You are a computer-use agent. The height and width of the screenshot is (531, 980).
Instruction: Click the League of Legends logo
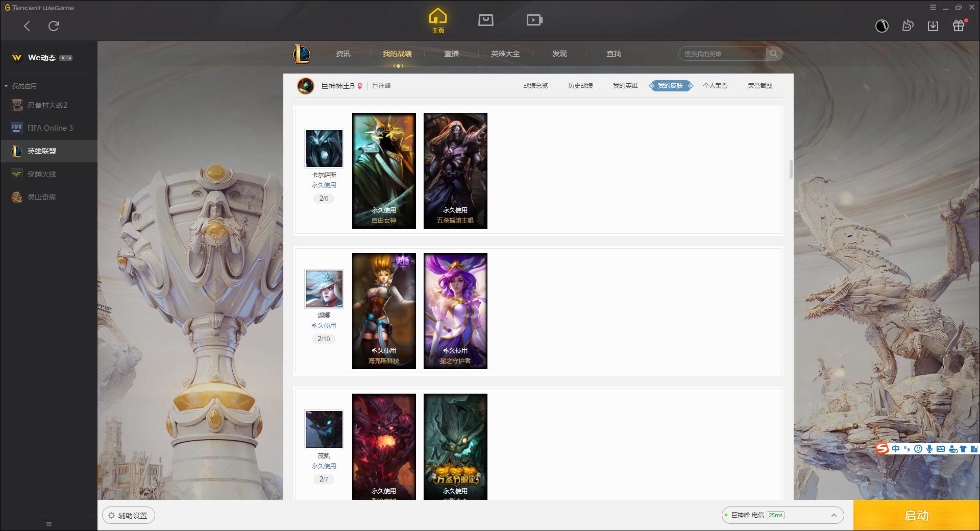(x=302, y=54)
